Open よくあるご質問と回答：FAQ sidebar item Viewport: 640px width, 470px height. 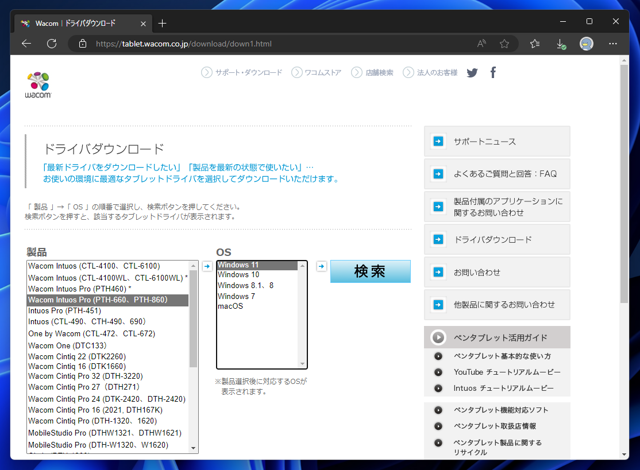[x=497, y=174]
